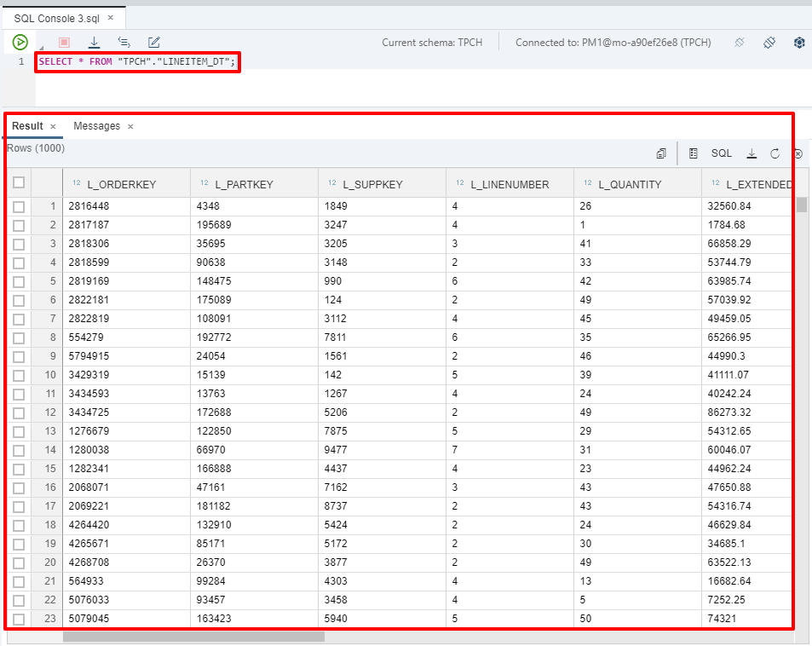Download the result table
Screen dimensions: 812x646
[x=752, y=153]
